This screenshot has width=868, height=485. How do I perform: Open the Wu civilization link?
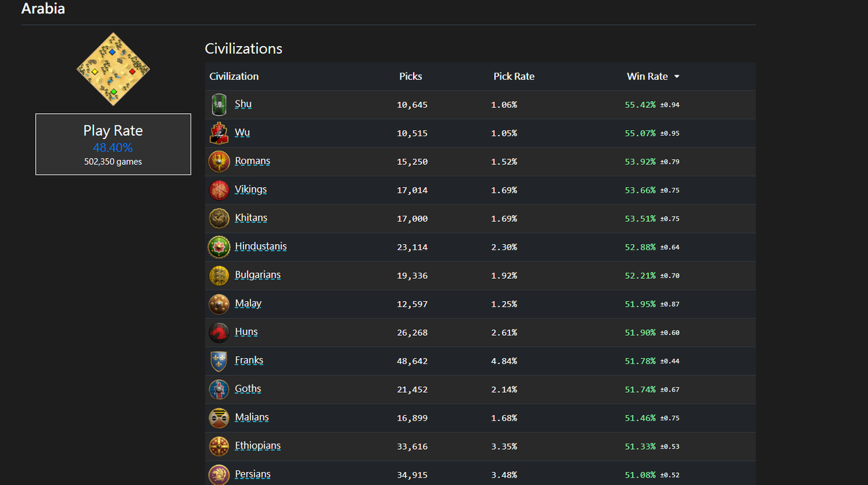242,132
